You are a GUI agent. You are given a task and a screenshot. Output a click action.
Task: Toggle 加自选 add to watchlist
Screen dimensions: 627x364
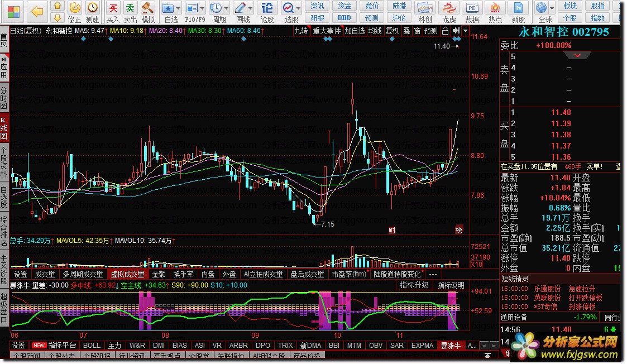355,31
